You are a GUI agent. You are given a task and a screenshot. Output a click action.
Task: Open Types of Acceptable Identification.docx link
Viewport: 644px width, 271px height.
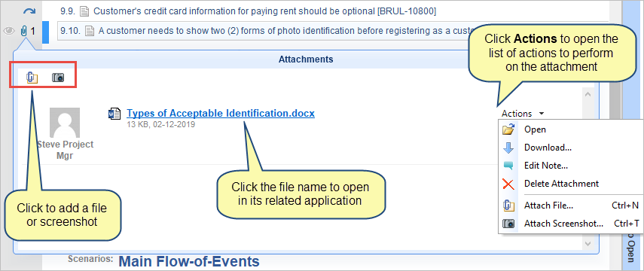coord(221,114)
